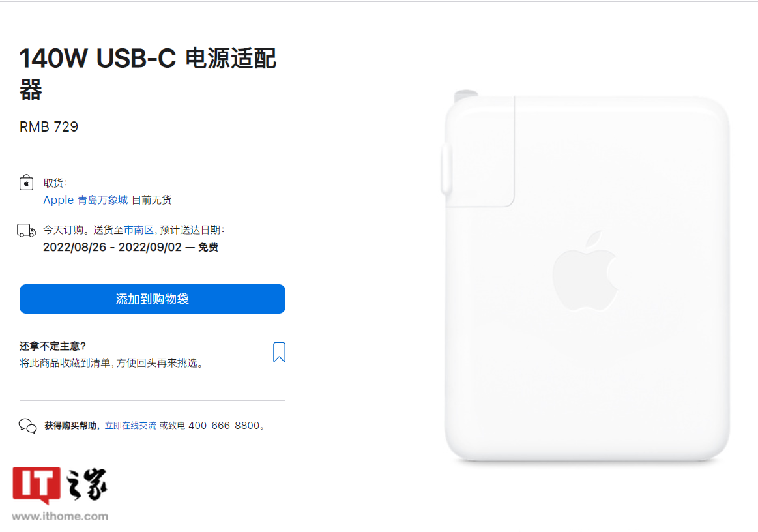
Task: Click the chat bubbles help icon
Action: point(27,426)
